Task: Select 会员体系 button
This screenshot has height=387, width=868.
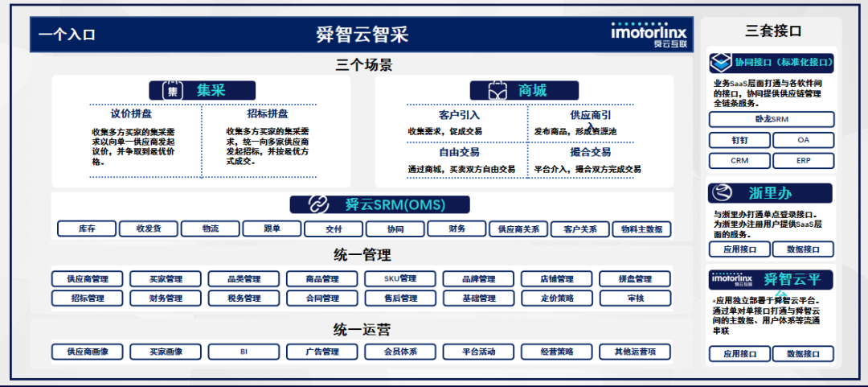Action: coord(400,352)
